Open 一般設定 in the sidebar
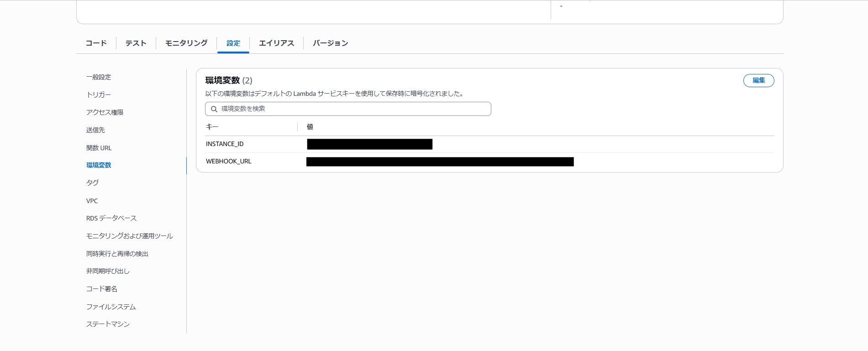This screenshot has height=351, width=868. (x=99, y=77)
